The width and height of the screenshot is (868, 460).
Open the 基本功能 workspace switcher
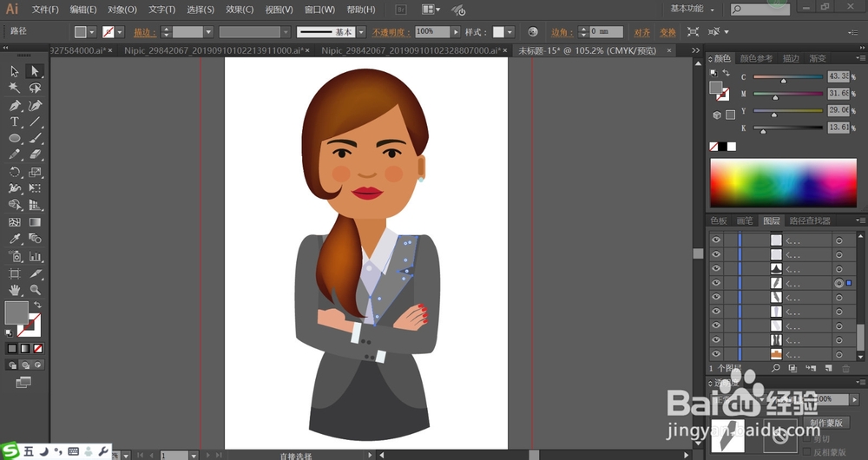[693, 9]
